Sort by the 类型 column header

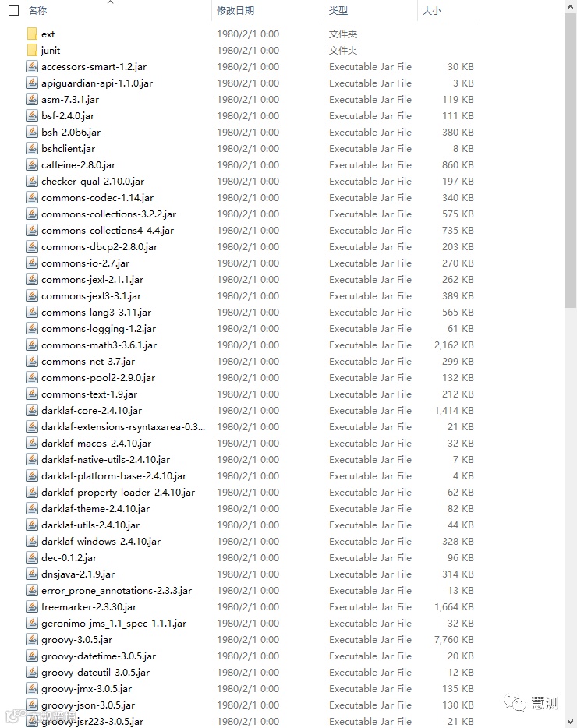point(338,11)
